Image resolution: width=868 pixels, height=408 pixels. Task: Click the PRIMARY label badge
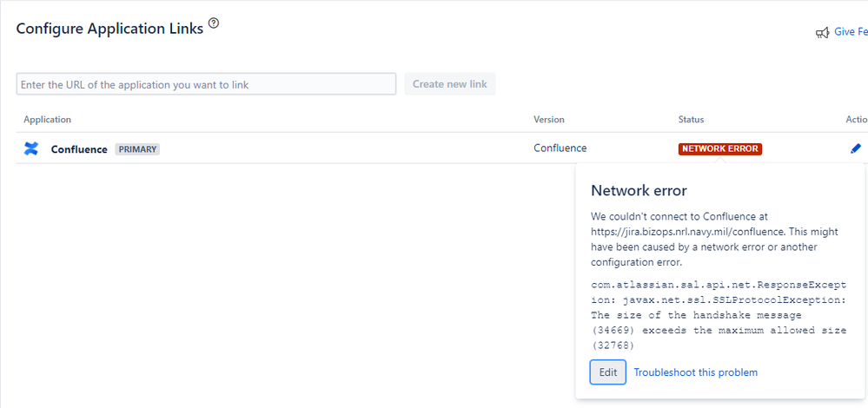137,149
